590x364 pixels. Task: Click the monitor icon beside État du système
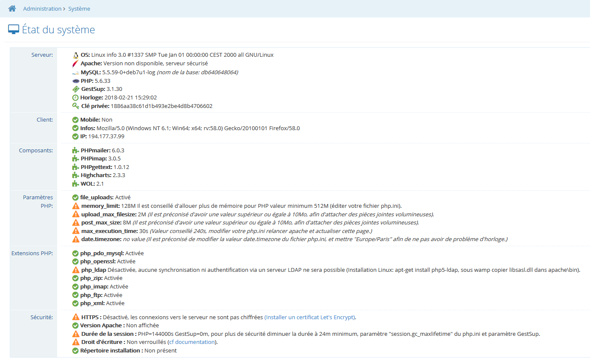pos(14,30)
